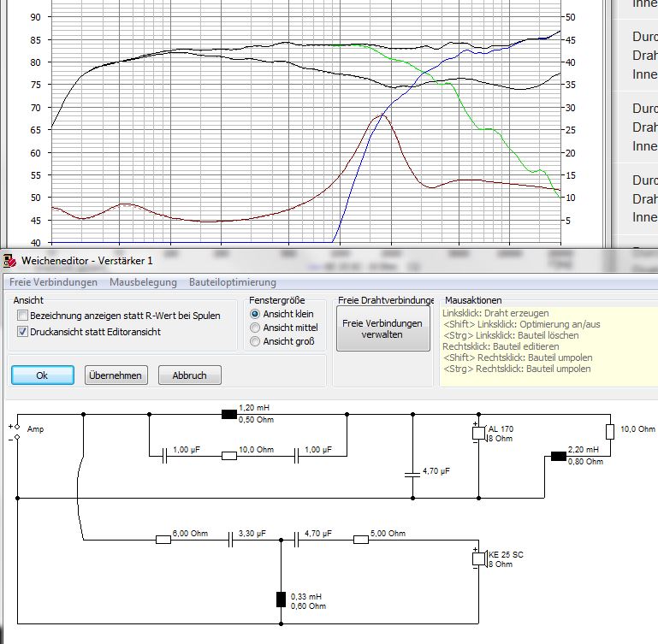Select the Ansicht mittel radio option

(255, 328)
